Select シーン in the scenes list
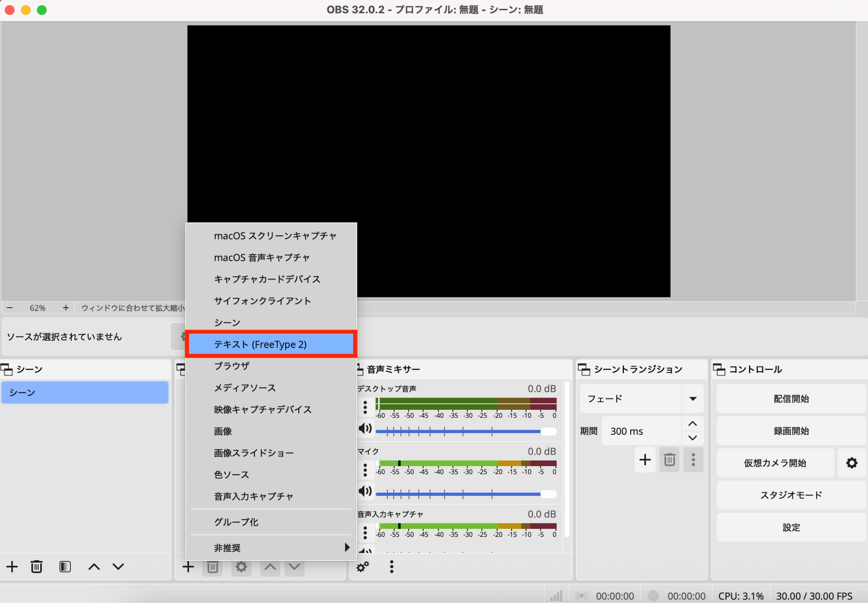868x603 pixels. pos(85,392)
